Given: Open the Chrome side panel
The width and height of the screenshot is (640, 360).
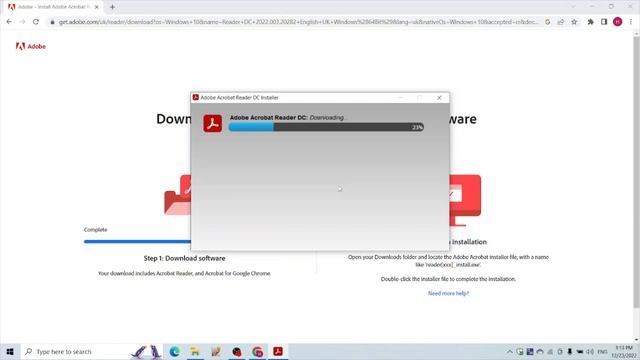Looking at the screenshot, I should click(x=604, y=22).
